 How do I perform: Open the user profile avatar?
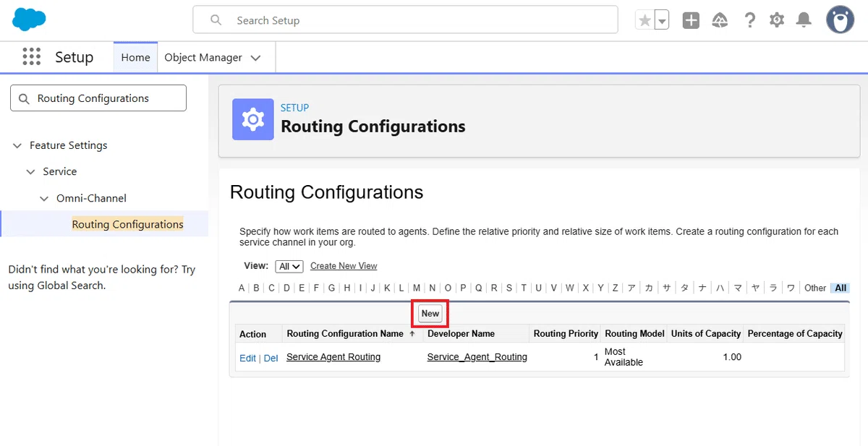[841, 20]
